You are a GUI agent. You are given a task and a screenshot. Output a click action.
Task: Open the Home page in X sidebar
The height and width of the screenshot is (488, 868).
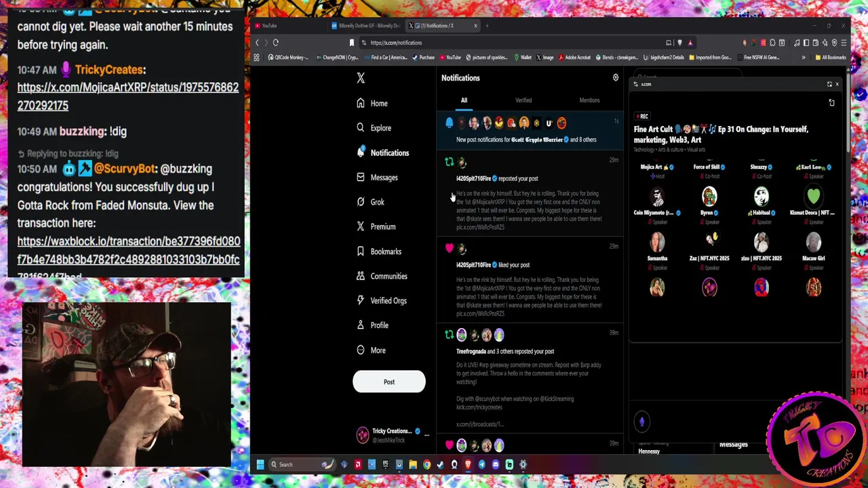pyautogui.click(x=372, y=103)
